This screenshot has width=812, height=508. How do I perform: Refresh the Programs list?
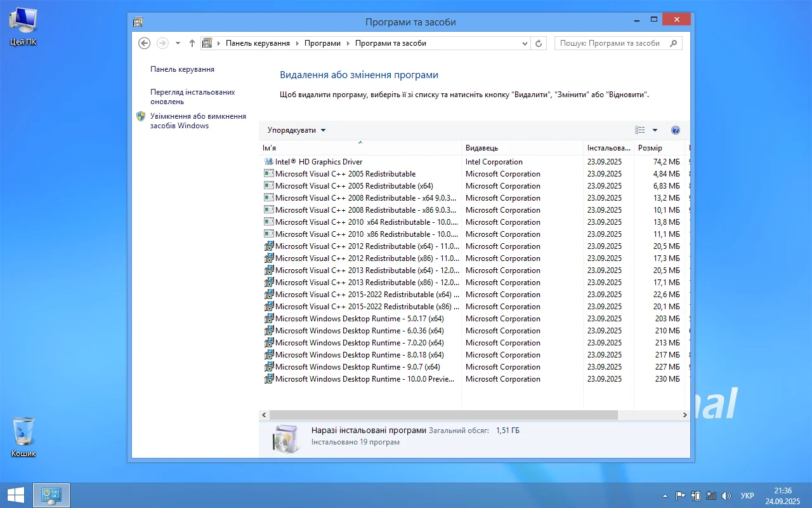click(x=539, y=43)
